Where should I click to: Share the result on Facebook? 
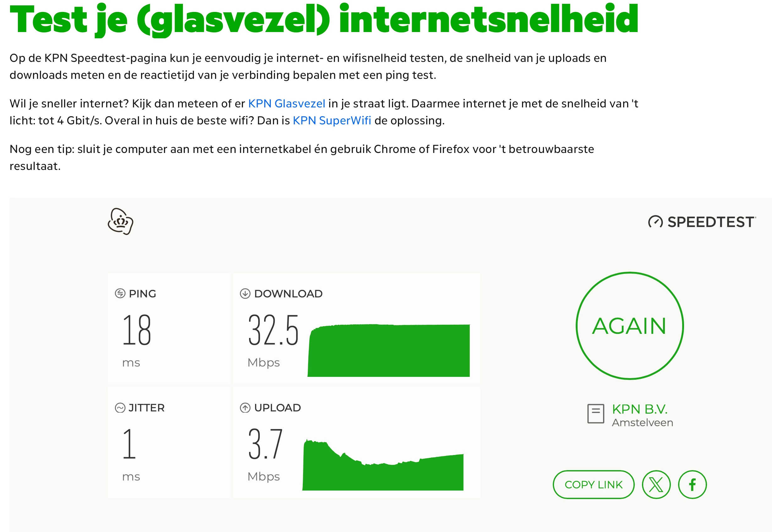click(692, 485)
